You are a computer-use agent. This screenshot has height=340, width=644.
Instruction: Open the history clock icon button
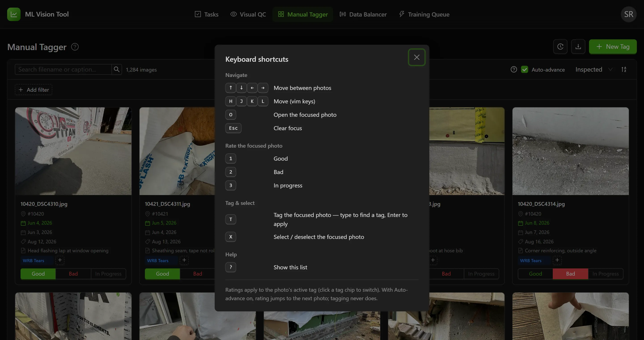pyautogui.click(x=560, y=47)
